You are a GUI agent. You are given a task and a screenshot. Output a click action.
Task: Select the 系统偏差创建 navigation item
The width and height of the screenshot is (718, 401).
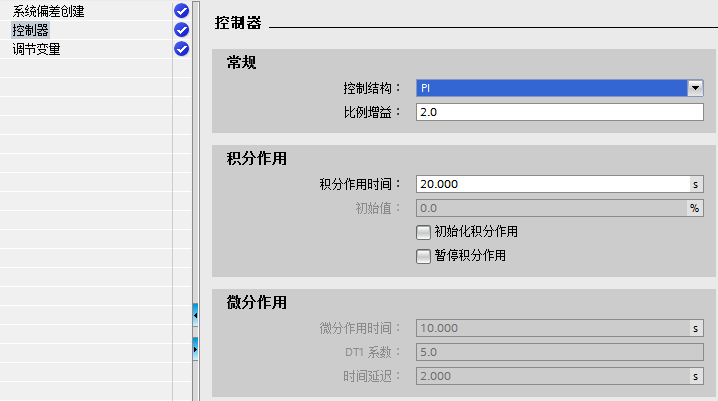pos(48,11)
